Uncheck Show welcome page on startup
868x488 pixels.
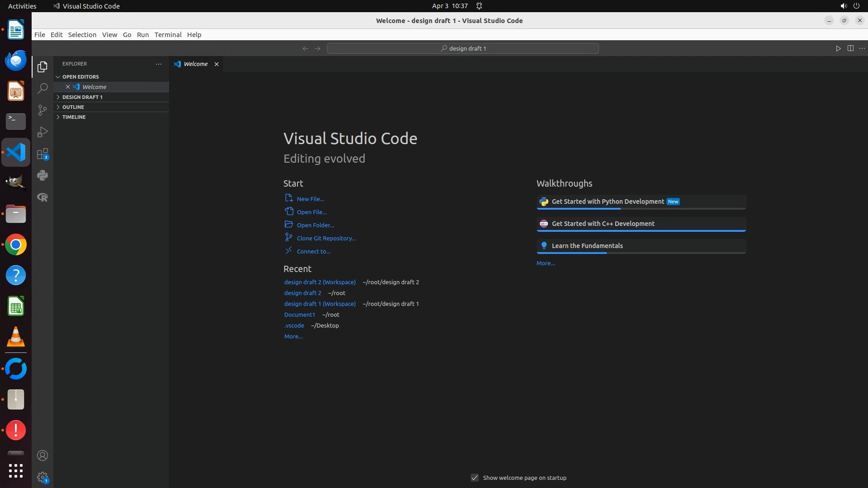tap(475, 478)
